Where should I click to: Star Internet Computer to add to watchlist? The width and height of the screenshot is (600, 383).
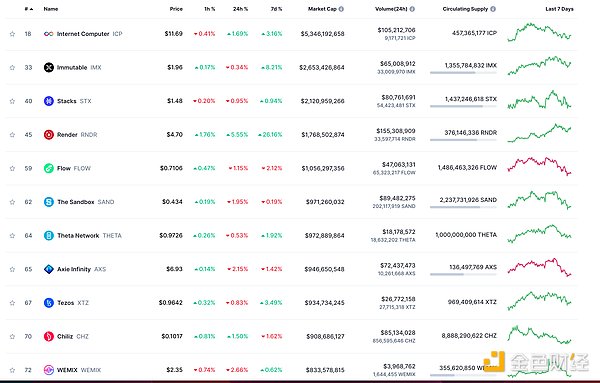12,34
